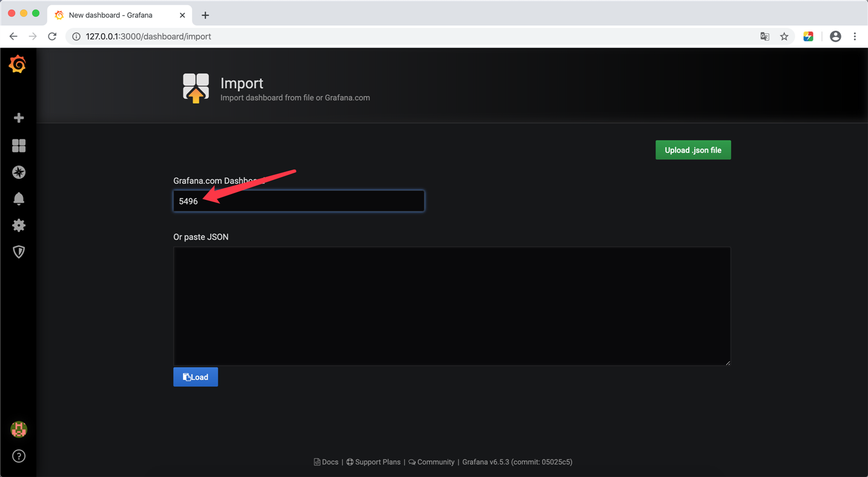Viewport: 868px width, 477px height.
Task: Click the Load button
Action: pyautogui.click(x=196, y=377)
